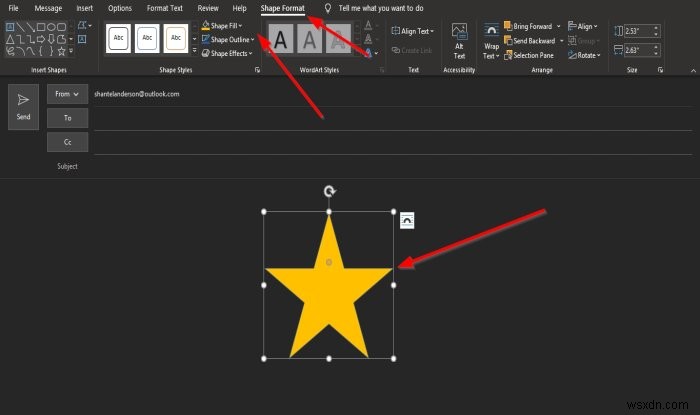
Task: Click the layout options icon beside the star
Action: click(407, 220)
